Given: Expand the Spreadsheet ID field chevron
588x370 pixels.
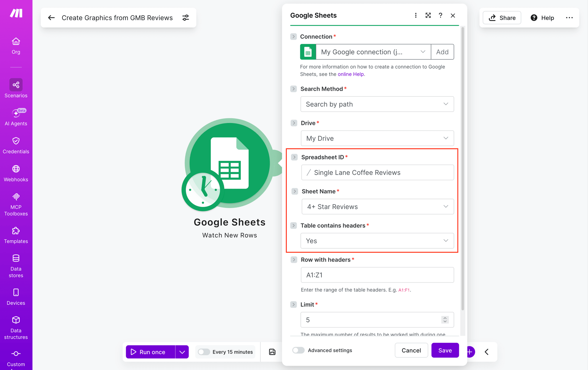Looking at the screenshot, I should click(x=294, y=157).
